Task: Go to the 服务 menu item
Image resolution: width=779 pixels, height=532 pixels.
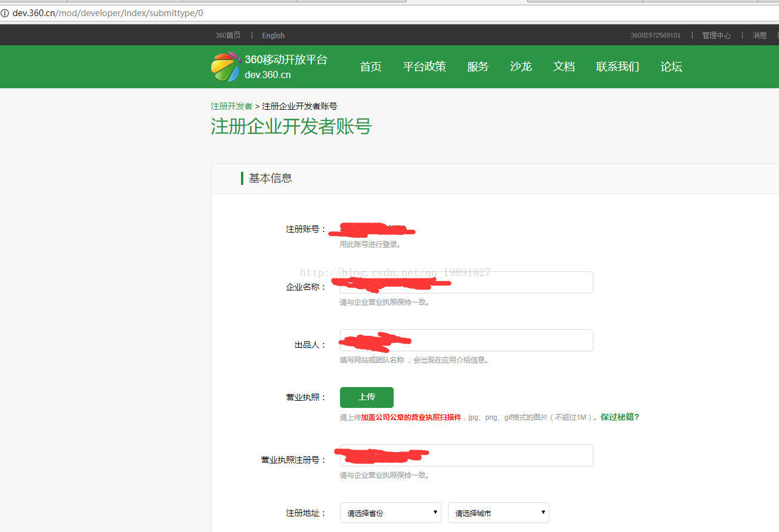Action: (478, 67)
